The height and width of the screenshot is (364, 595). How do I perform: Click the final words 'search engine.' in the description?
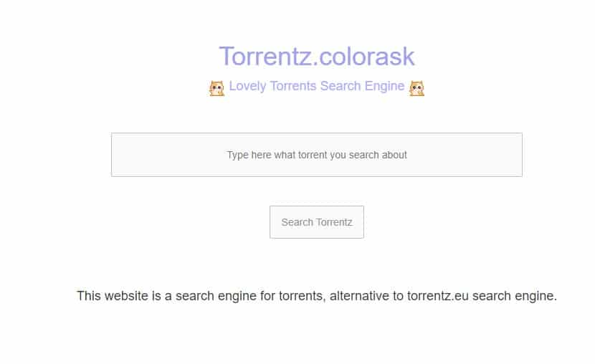[515, 296]
